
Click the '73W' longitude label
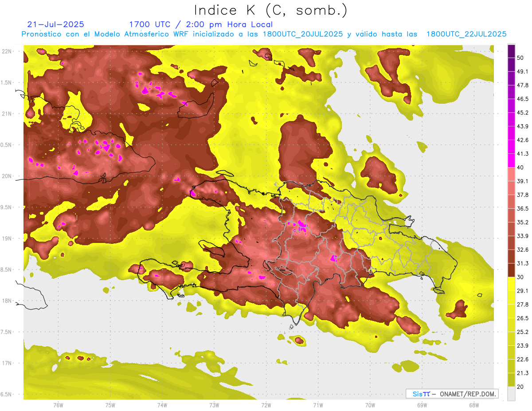point(214,405)
